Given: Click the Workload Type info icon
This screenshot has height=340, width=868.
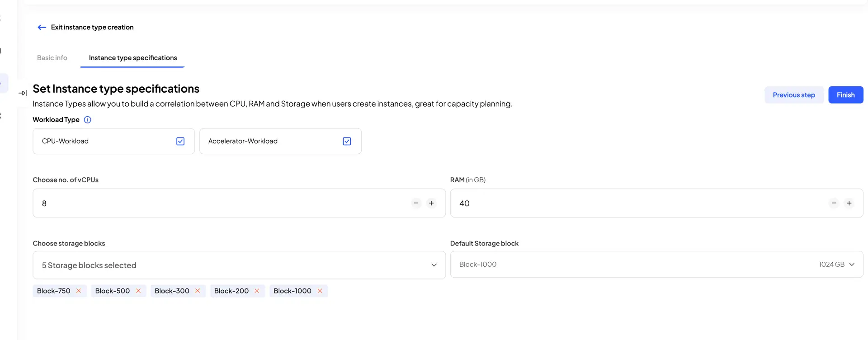Looking at the screenshot, I should (88, 120).
